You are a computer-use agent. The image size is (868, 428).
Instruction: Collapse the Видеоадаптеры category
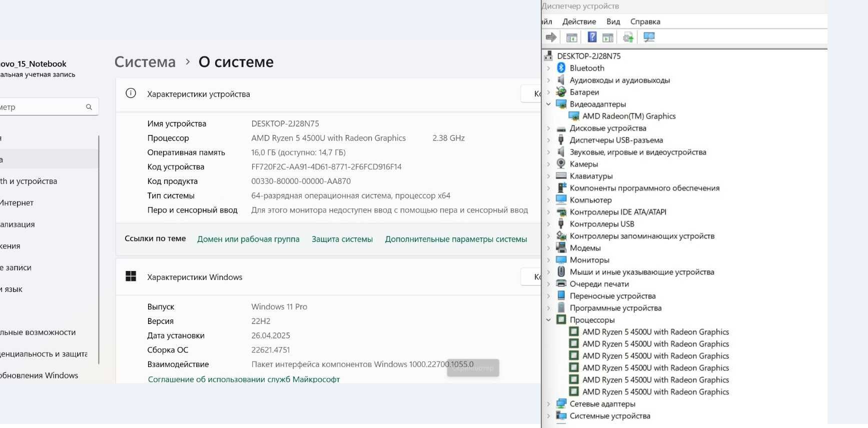point(548,104)
